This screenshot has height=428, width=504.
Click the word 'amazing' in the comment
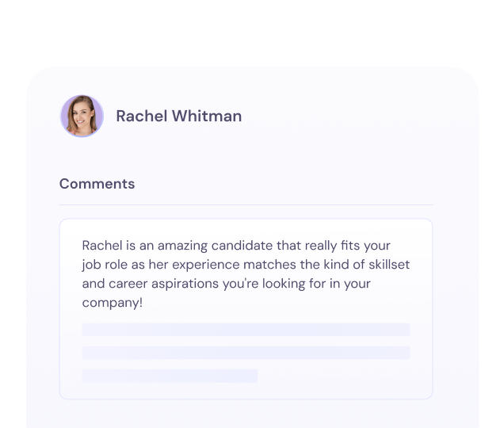click(x=187, y=246)
